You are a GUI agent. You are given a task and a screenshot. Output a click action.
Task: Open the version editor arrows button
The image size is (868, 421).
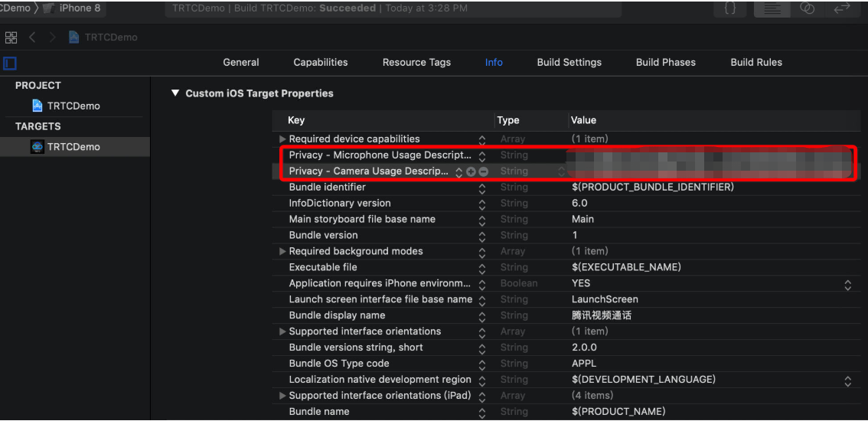841,8
